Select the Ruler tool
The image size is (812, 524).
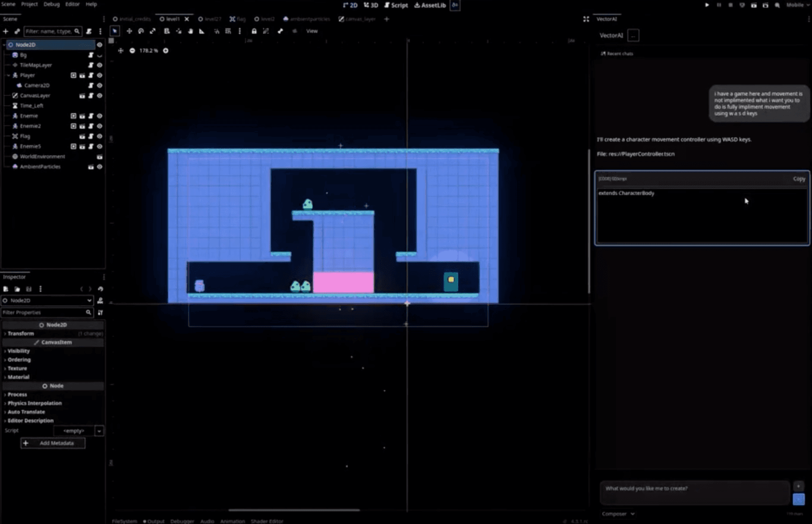click(203, 31)
